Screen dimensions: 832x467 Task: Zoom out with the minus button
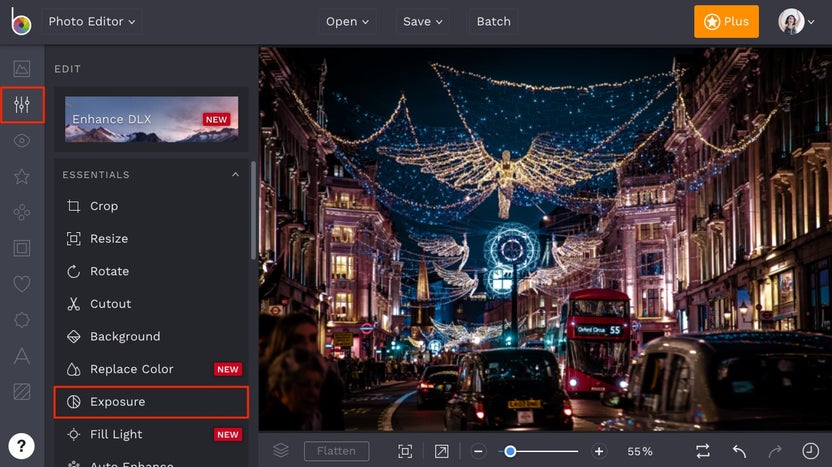(x=478, y=452)
